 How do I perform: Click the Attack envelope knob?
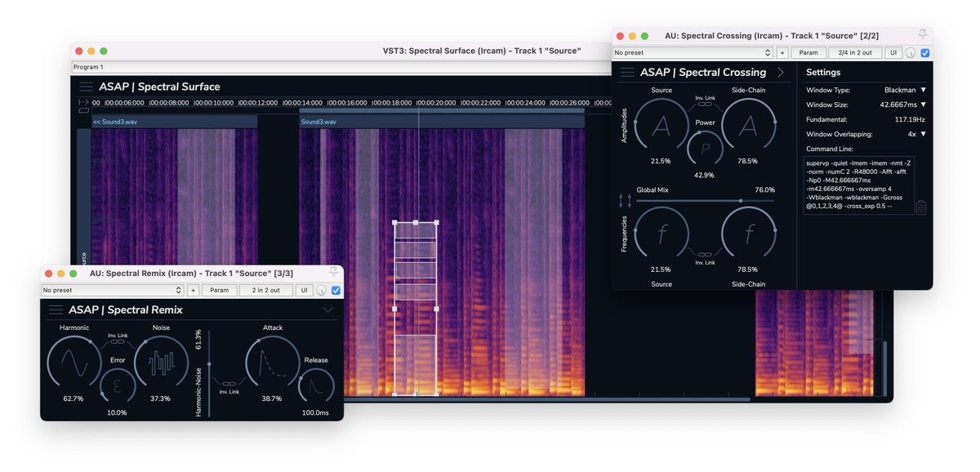tap(272, 362)
